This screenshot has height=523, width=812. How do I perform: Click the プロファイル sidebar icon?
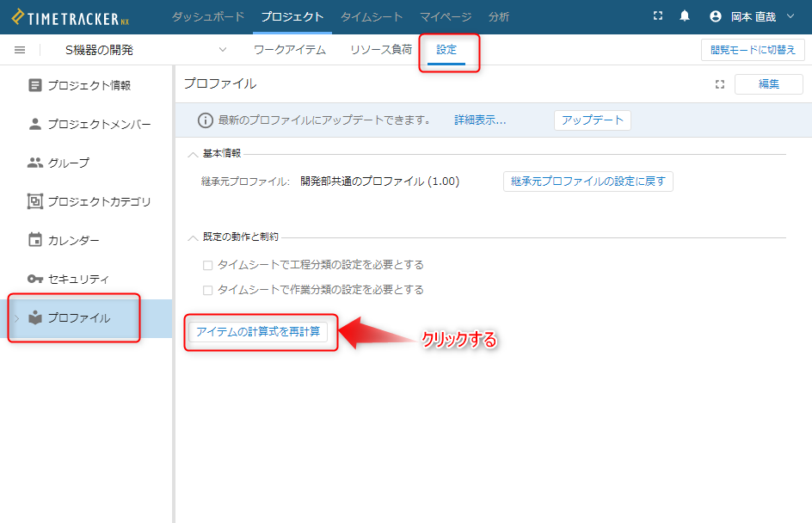click(34, 317)
